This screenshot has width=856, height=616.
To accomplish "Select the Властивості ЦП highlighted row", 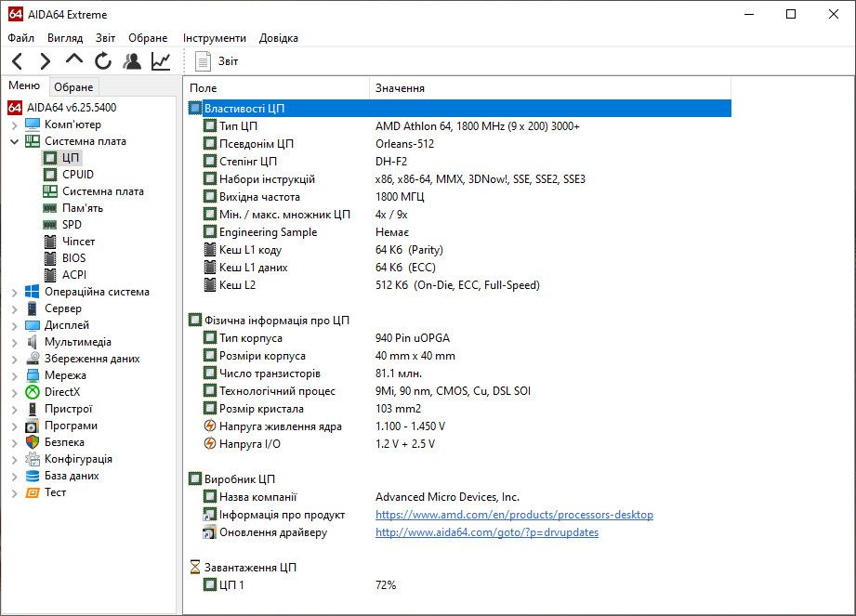I will pyautogui.click(x=459, y=108).
